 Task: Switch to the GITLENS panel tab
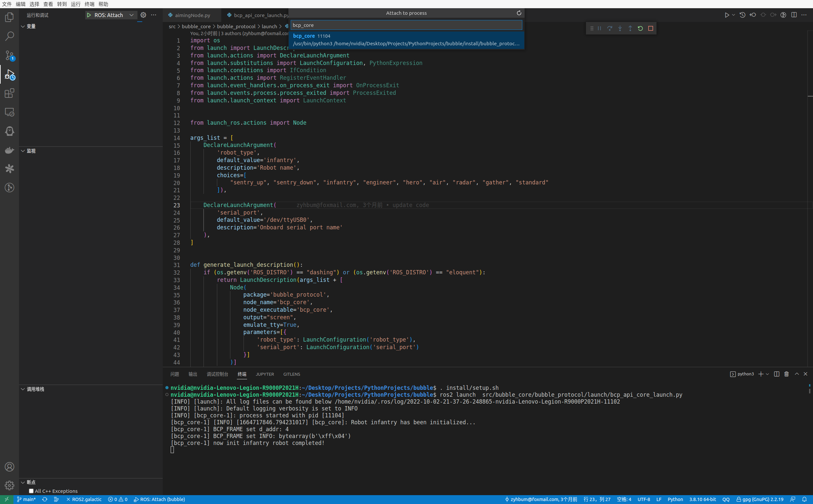292,374
